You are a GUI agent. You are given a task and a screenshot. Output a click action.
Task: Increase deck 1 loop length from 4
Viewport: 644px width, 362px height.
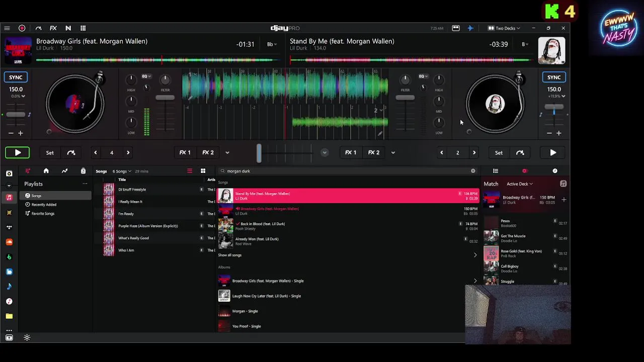click(128, 152)
